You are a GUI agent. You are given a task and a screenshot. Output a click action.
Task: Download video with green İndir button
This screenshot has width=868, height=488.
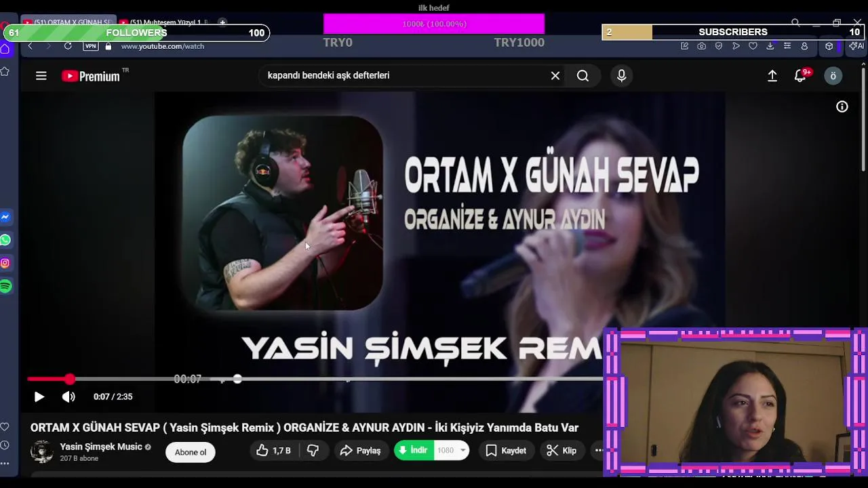(414, 451)
